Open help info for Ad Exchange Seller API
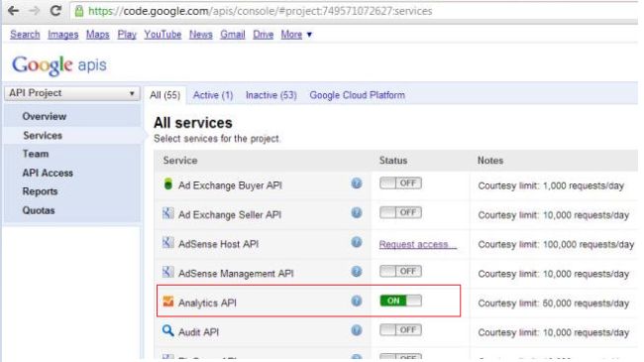This screenshot has width=644, height=362. [x=357, y=212]
